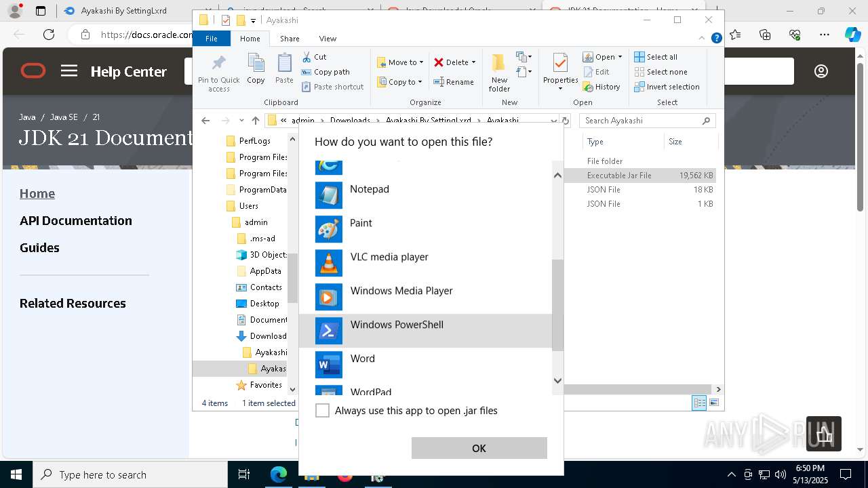868x488 pixels.
Task: Switch to details view button
Action: 699,403
